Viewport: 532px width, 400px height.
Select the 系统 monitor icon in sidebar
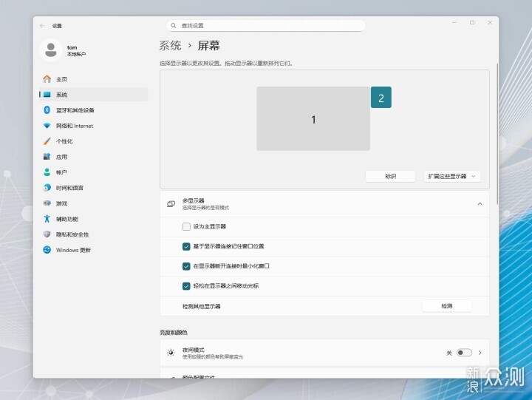47,95
